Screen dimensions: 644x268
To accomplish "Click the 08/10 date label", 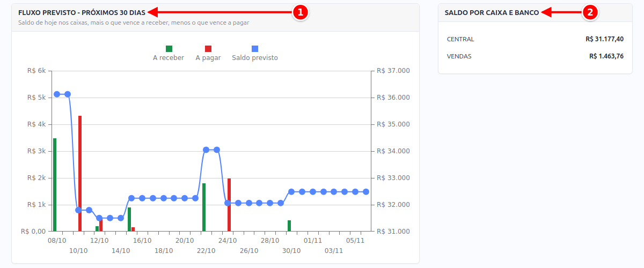I will click(x=57, y=241).
